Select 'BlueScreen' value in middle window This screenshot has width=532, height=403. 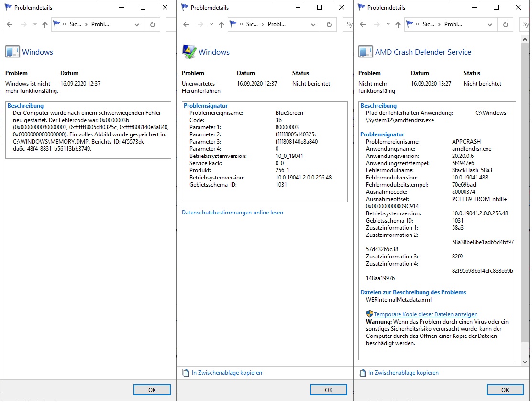point(289,113)
